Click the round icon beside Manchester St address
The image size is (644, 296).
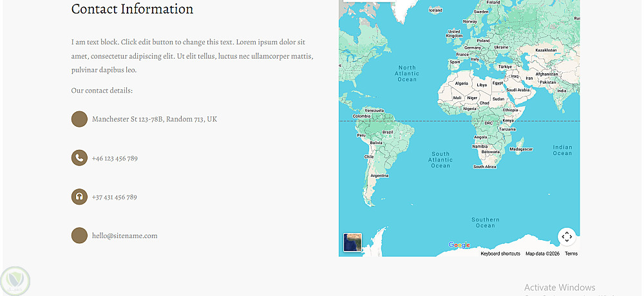point(79,119)
